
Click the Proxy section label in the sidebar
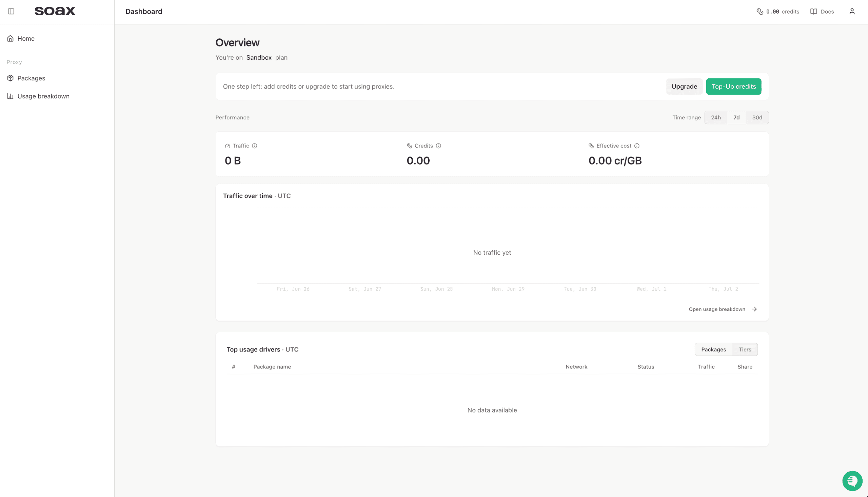pyautogui.click(x=14, y=62)
